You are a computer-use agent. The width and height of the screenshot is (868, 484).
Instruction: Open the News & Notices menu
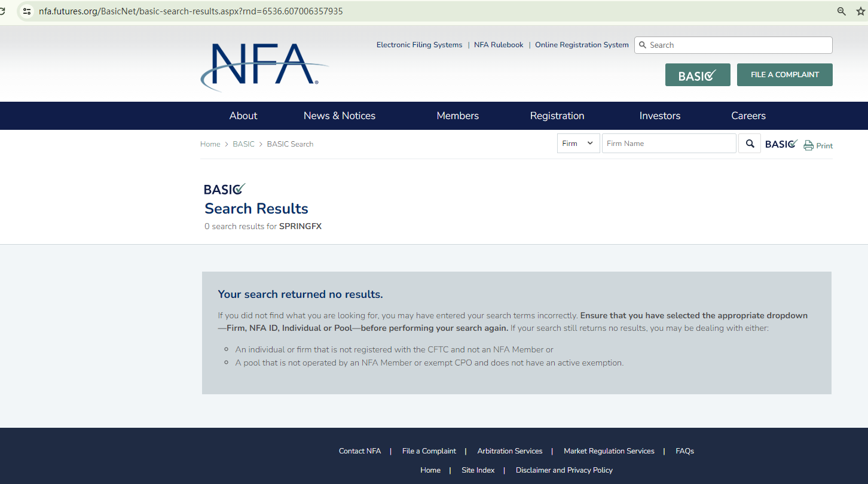[x=339, y=116]
